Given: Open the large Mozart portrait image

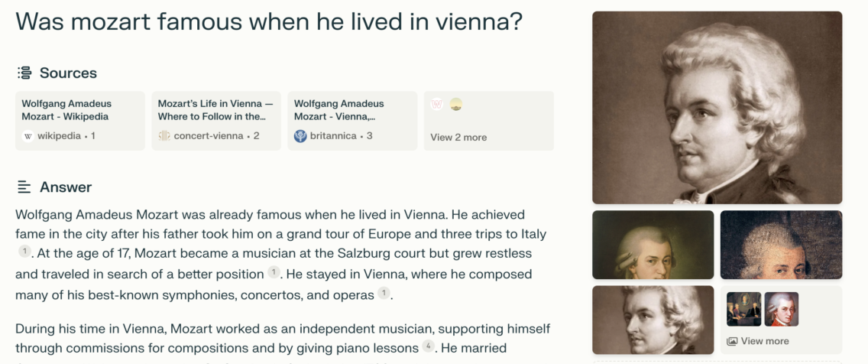Looking at the screenshot, I should click(717, 108).
